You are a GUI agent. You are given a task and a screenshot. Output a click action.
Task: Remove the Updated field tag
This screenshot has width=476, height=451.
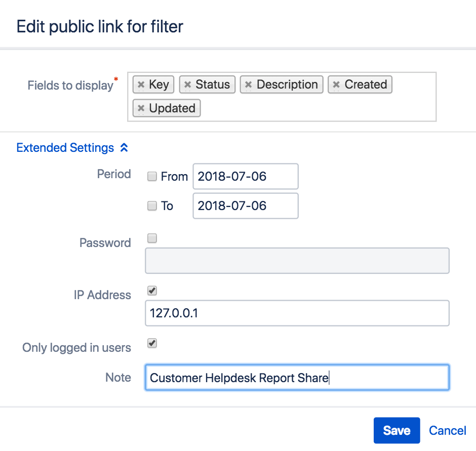pos(141,108)
